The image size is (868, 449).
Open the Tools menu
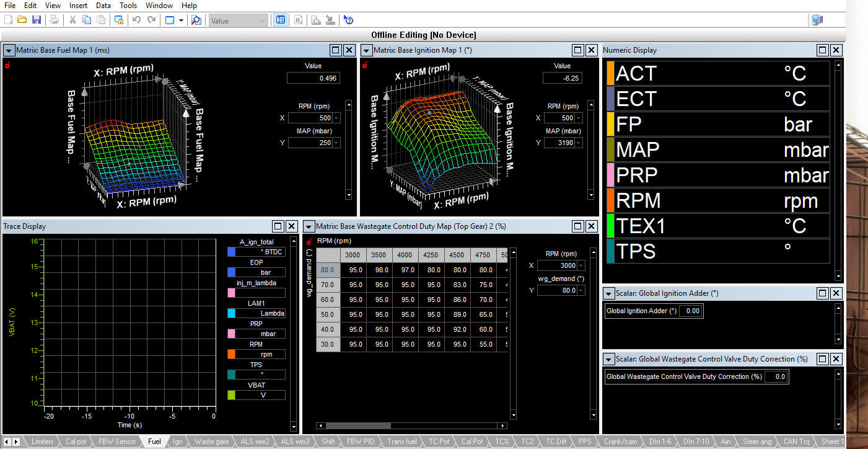pos(128,5)
